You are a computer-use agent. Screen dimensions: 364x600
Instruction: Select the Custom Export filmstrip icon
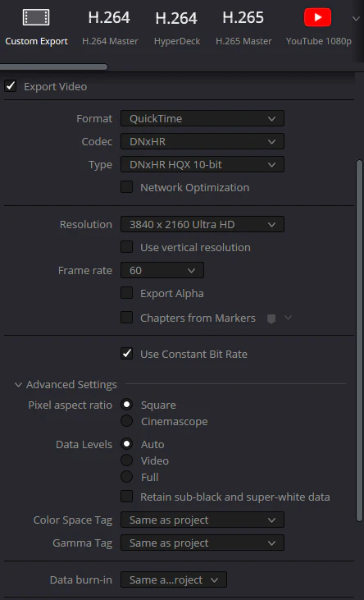(x=36, y=17)
